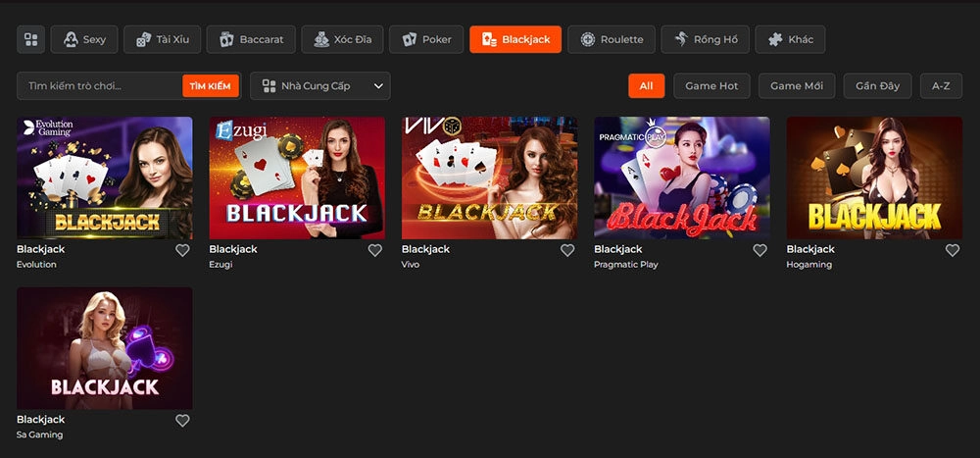
Task: Open the Hogaming Blackjack thumbnail
Action: (x=874, y=178)
